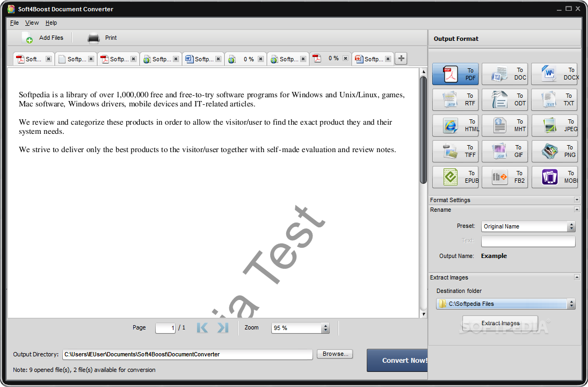The image size is (588, 387).
Task: Click the Print toolbar button
Action: (102, 38)
